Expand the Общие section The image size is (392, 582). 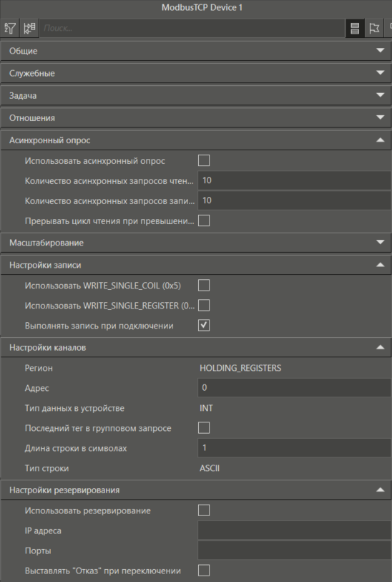[195, 51]
